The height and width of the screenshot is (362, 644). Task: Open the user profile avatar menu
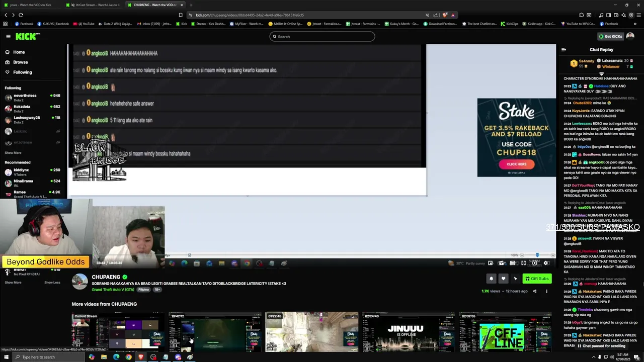coord(630,36)
